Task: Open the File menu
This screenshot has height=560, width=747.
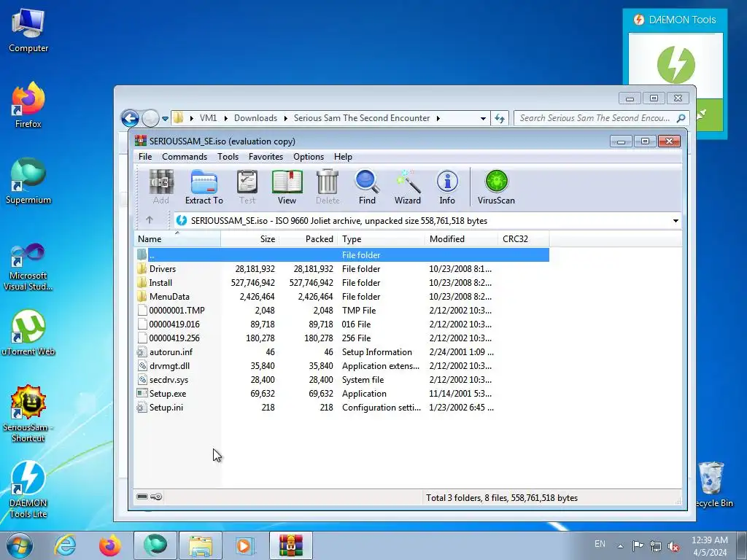Action: coord(145,157)
